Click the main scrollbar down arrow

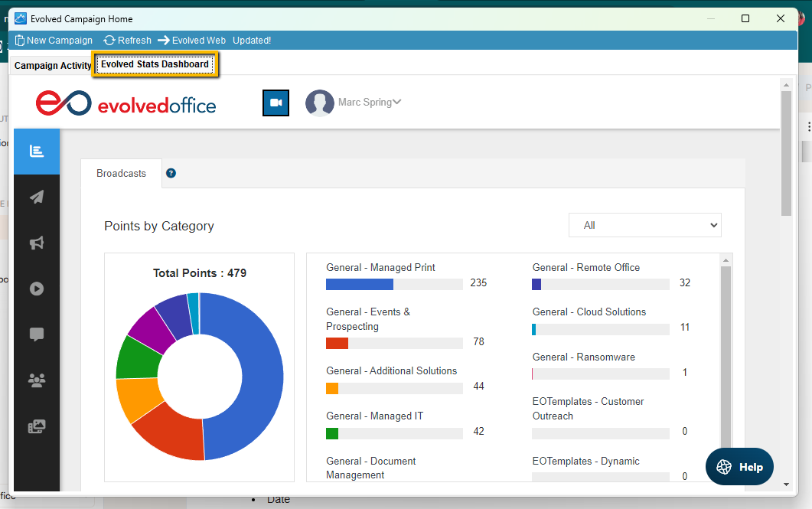[x=786, y=485]
